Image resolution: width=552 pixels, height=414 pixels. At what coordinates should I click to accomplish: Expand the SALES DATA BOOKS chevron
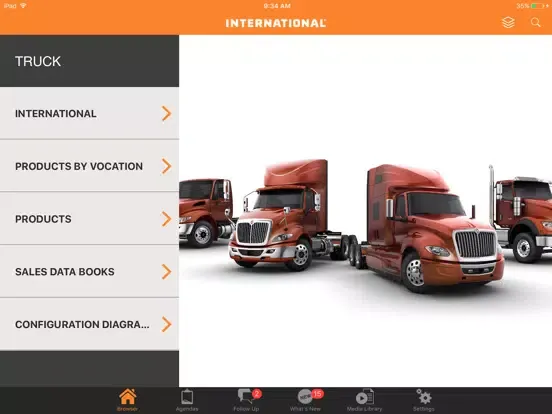(167, 272)
